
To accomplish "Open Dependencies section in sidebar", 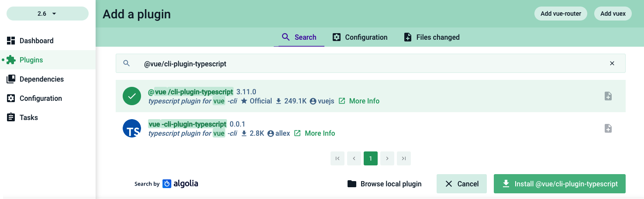I will (x=48, y=79).
